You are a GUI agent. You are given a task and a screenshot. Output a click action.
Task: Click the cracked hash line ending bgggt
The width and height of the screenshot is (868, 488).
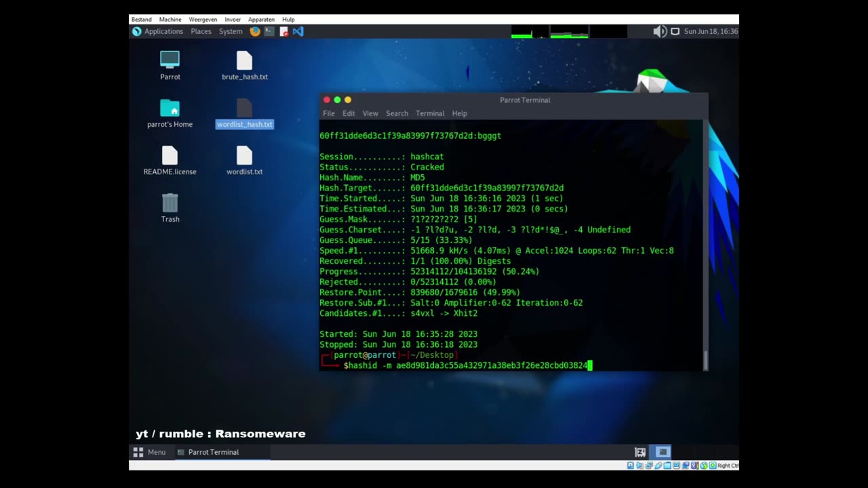pos(410,136)
